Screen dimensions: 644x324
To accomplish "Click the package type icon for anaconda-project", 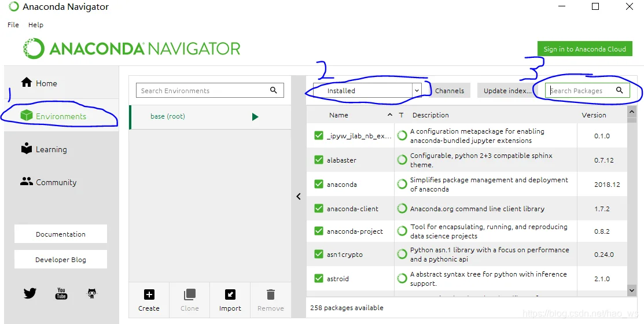I will point(402,231).
